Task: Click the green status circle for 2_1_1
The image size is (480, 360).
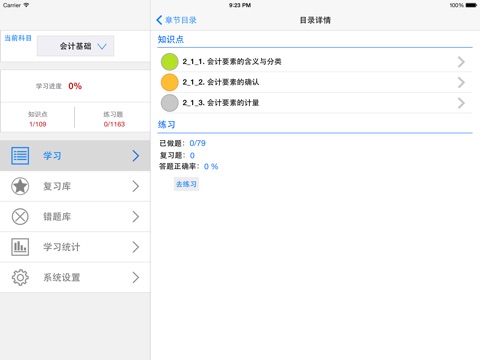Action: 170,62
